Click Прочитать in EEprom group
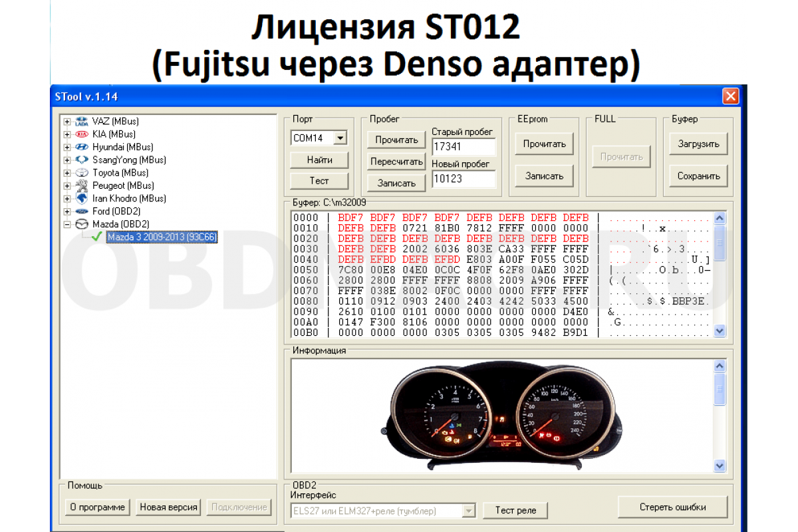 544,144
